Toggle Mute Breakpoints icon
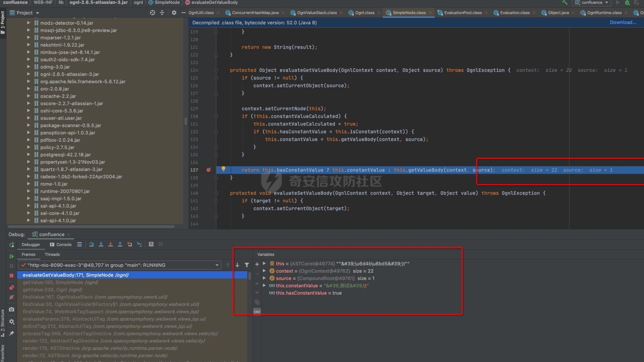Image resolution: width=644 pixels, height=362 pixels. tap(12, 297)
